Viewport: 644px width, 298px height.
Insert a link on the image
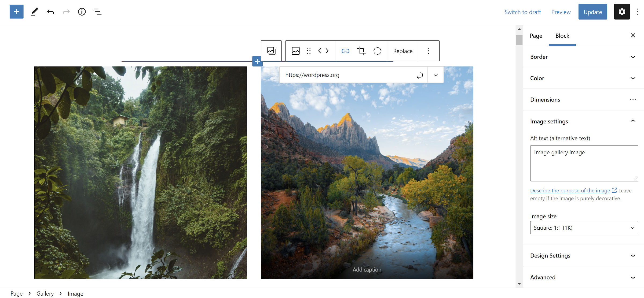345,51
